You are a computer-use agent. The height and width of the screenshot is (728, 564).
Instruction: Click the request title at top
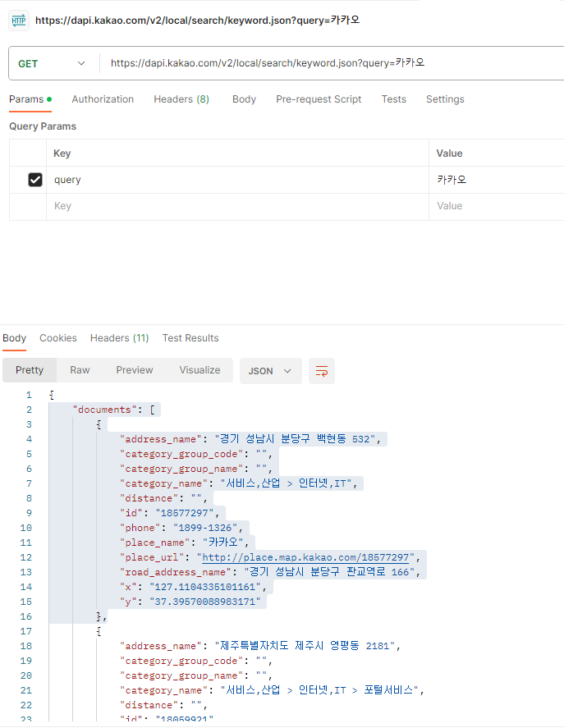198,21
